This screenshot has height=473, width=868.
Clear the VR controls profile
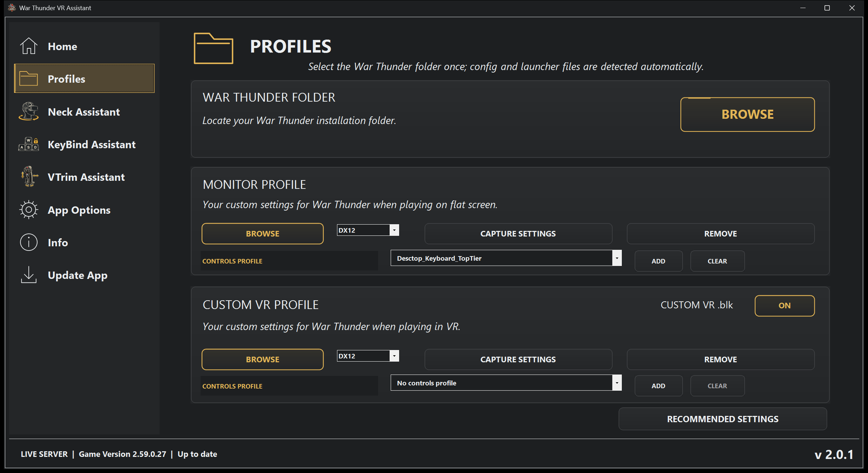(717, 386)
